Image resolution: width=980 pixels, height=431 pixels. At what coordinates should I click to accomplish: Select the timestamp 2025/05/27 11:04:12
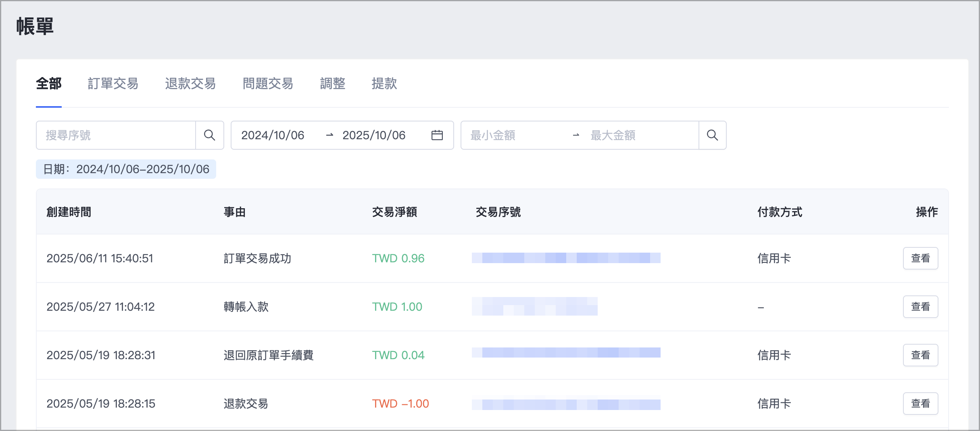point(101,307)
